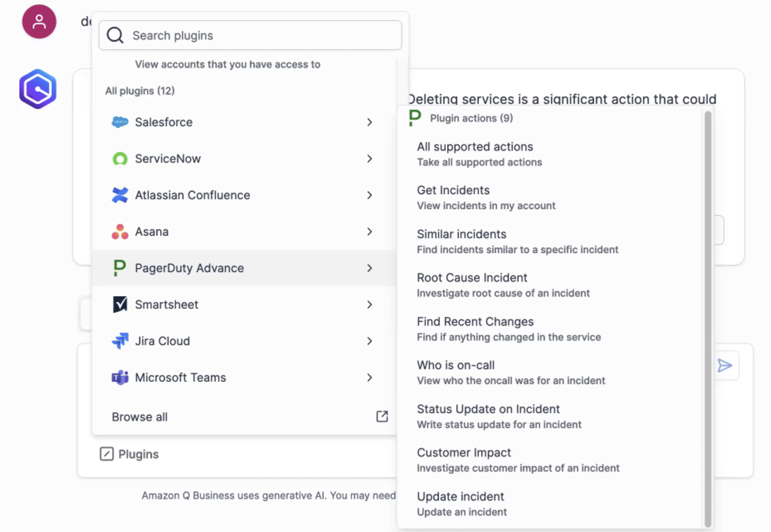Click the plugin actions vertical scrollbar

707,318
